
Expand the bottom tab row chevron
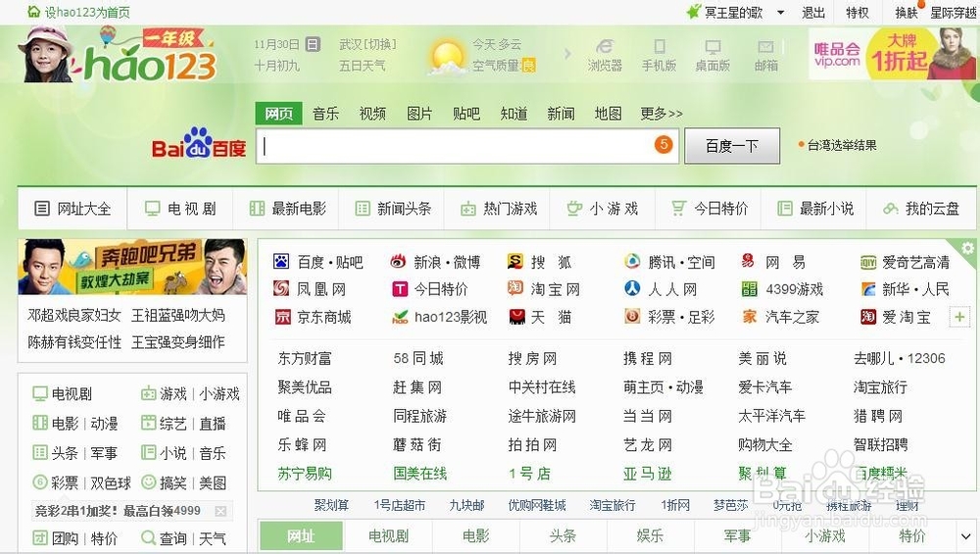pyautogui.click(x=965, y=536)
